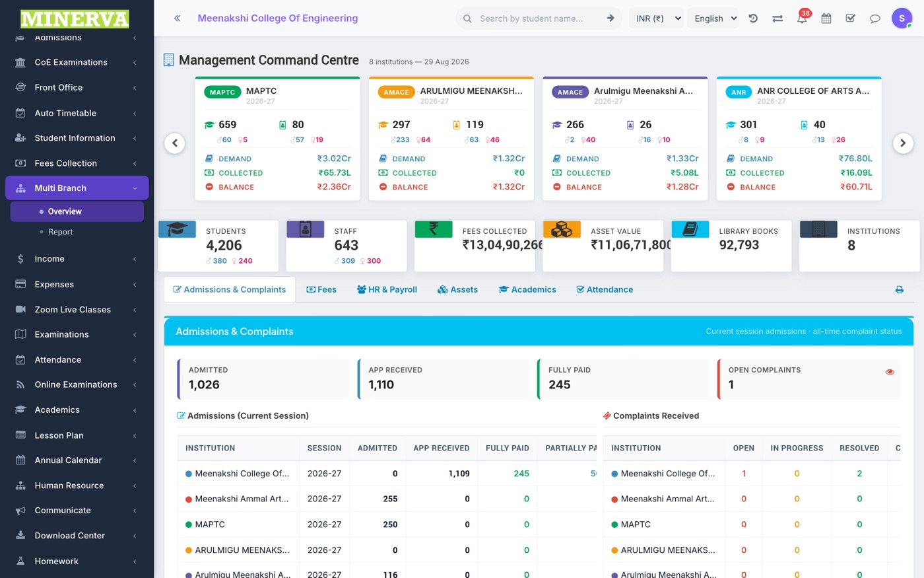Click the Management Command Centre building icon
Image resolution: width=924 pixels, height=578 pixels.
(169, 60)
